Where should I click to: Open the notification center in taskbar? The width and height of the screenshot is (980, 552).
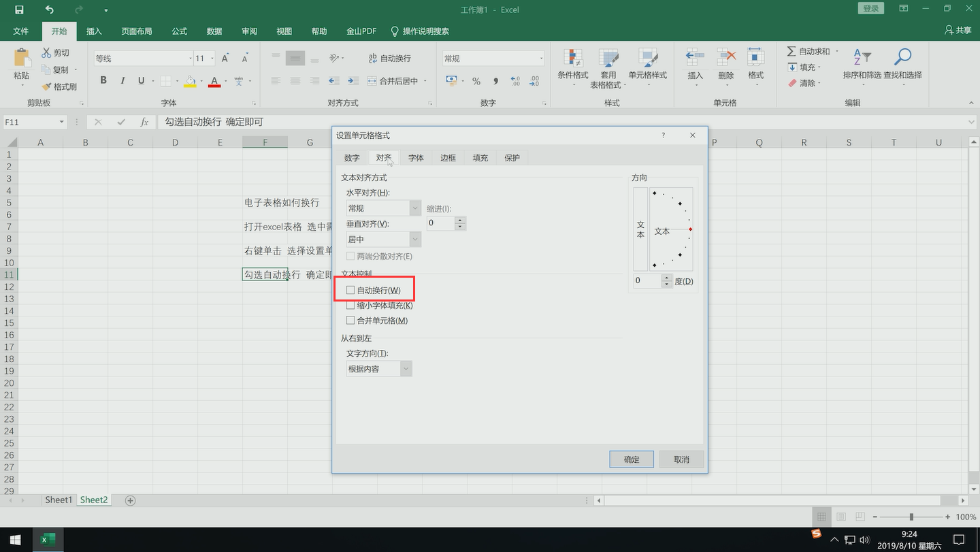tap(960, 540)
